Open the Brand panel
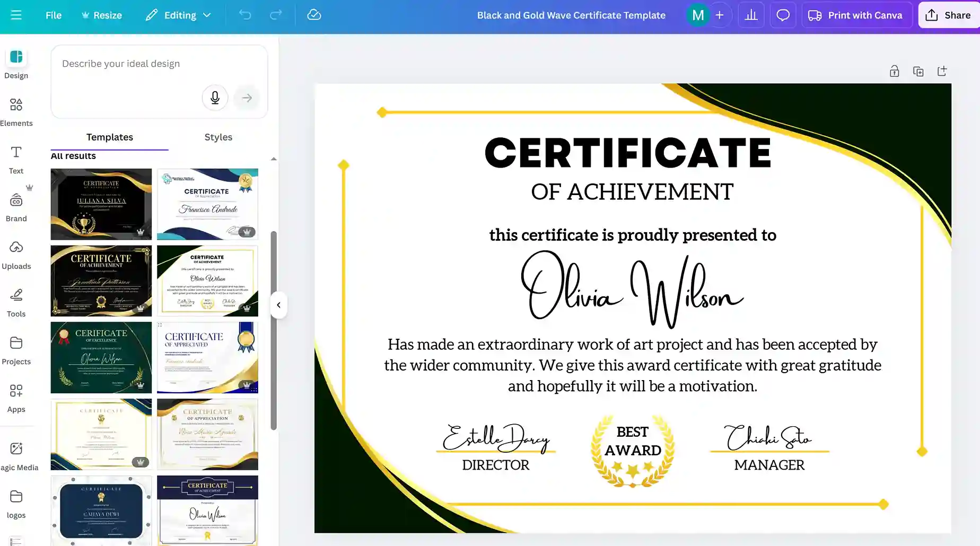This screenshot has width=980, height=546. (16, 204)
